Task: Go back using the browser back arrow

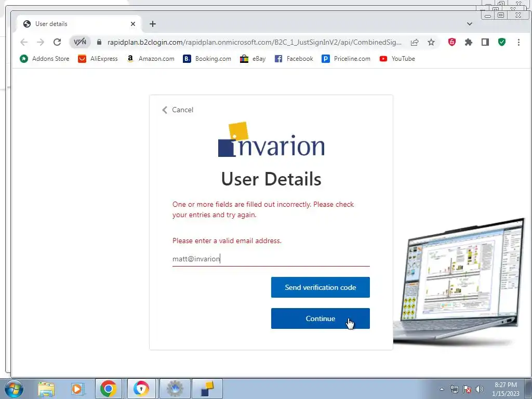Action: click(24, 42)
